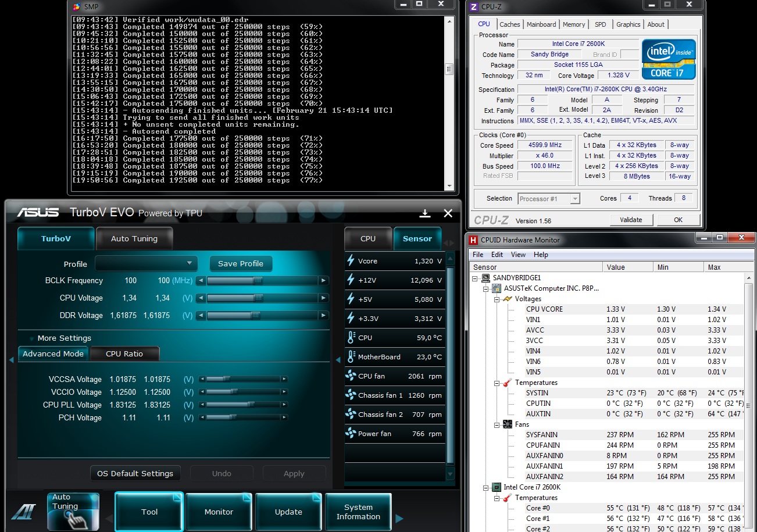
Task: Select the Advanced Mode tab
Action: 53,354
